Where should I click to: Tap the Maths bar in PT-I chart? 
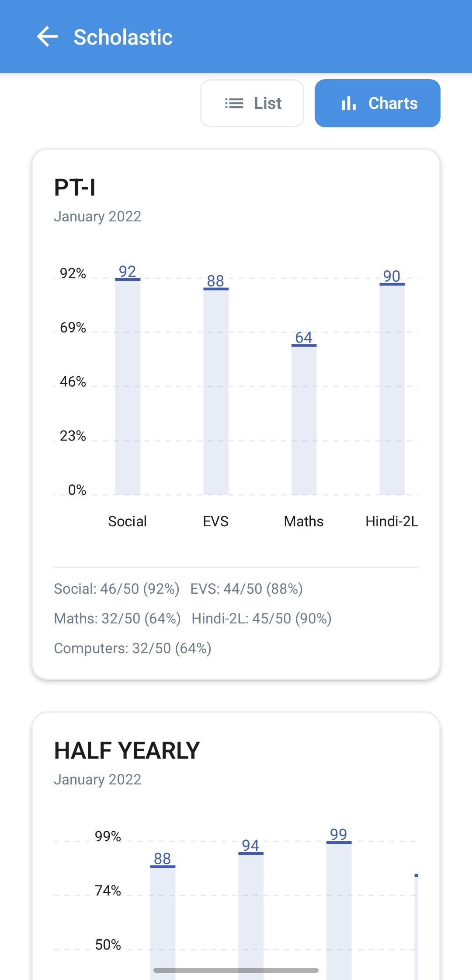[304, 420]
